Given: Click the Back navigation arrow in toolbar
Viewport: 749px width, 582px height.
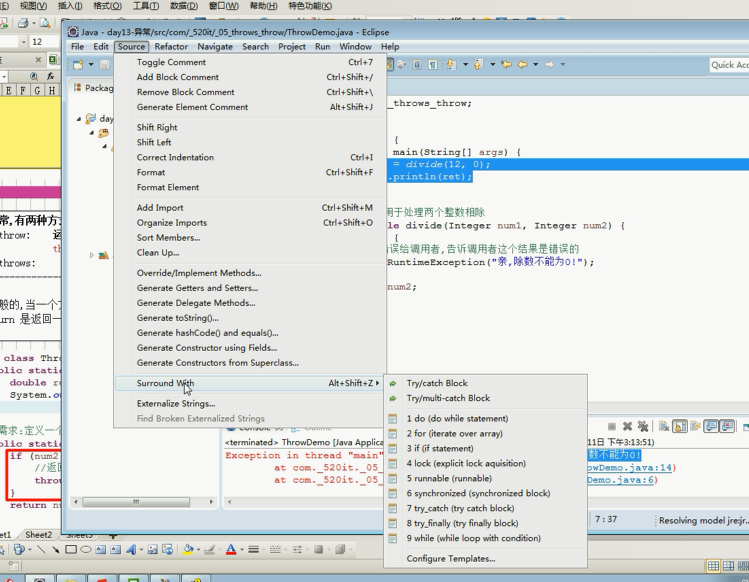Looking at the screenshot, I should 521,65.
